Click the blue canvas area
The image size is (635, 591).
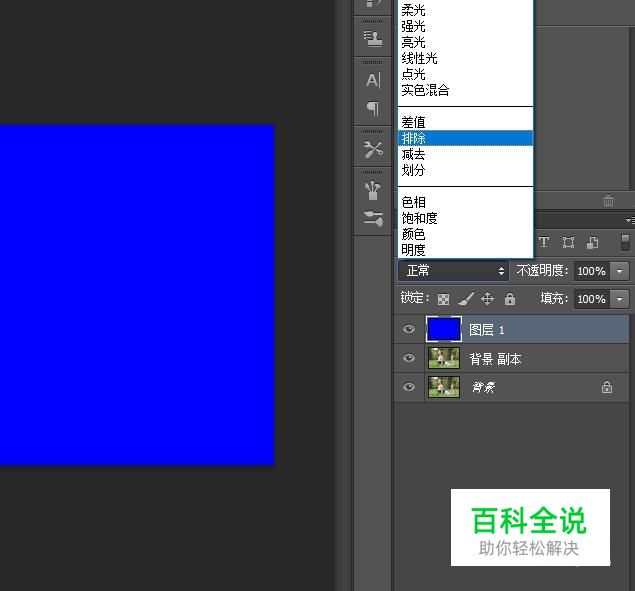click(x=137, y=295)
